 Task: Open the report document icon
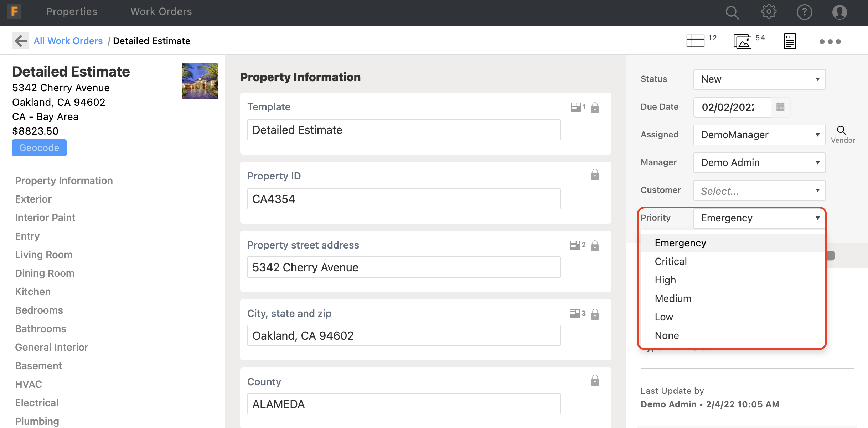(x=790, y=41)
